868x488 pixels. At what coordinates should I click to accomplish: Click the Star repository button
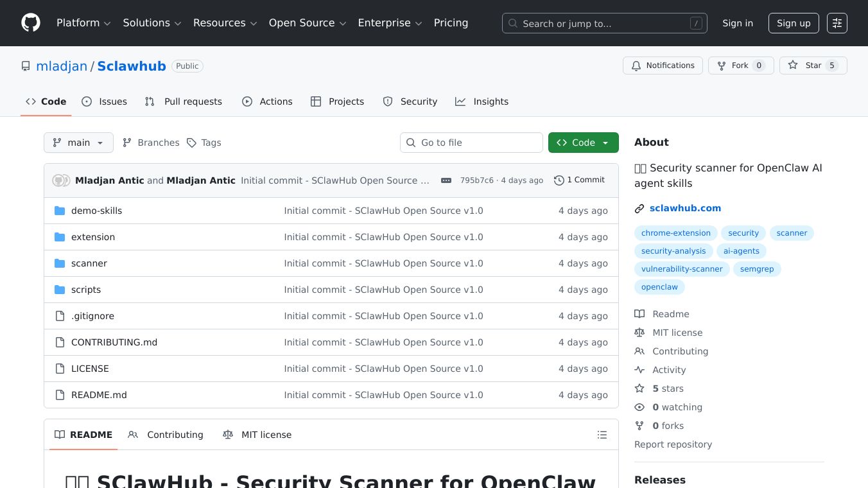pyautogui.click(x=813, y=65)
